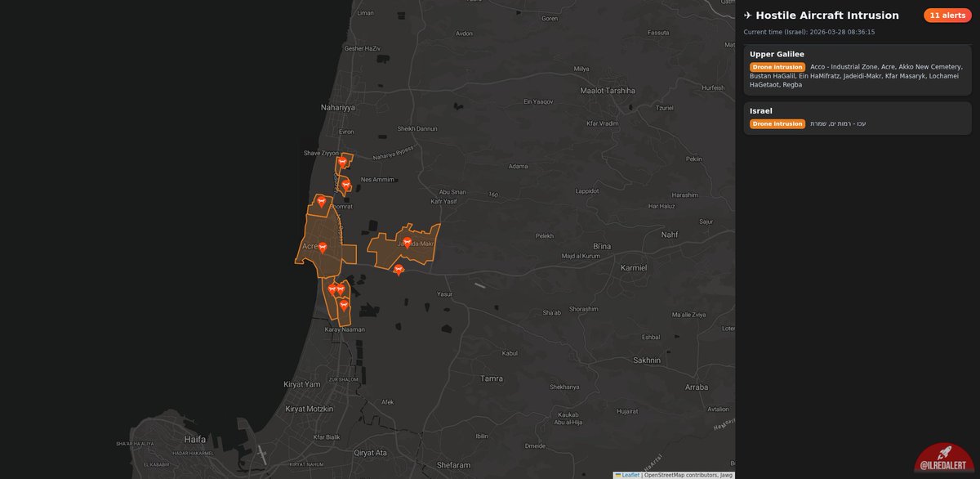980x479 pixels.
Task: Click the Gesher HaZiv map label
Action: [x=363, y=48]
